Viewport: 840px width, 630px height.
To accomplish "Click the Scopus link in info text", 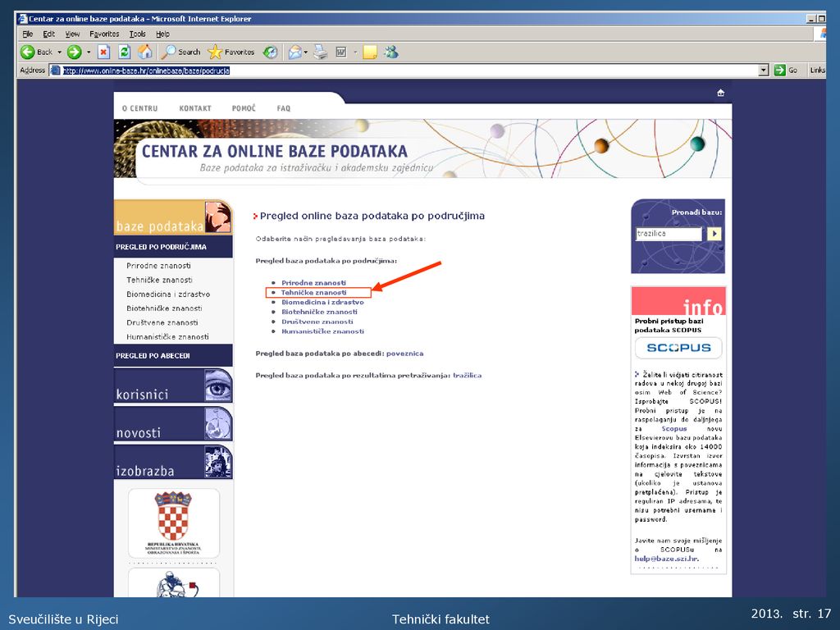I will tap(674, 428).
